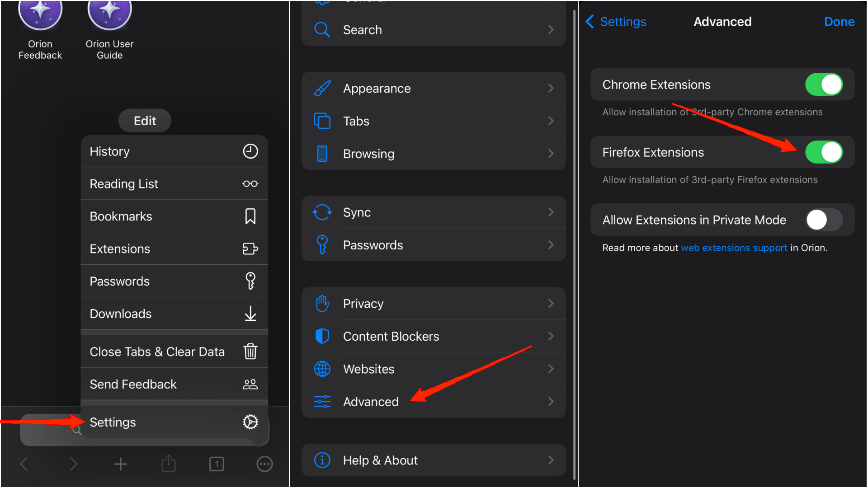
Task: Tap the three-dots more menu icon
Action: click(264, 464)
